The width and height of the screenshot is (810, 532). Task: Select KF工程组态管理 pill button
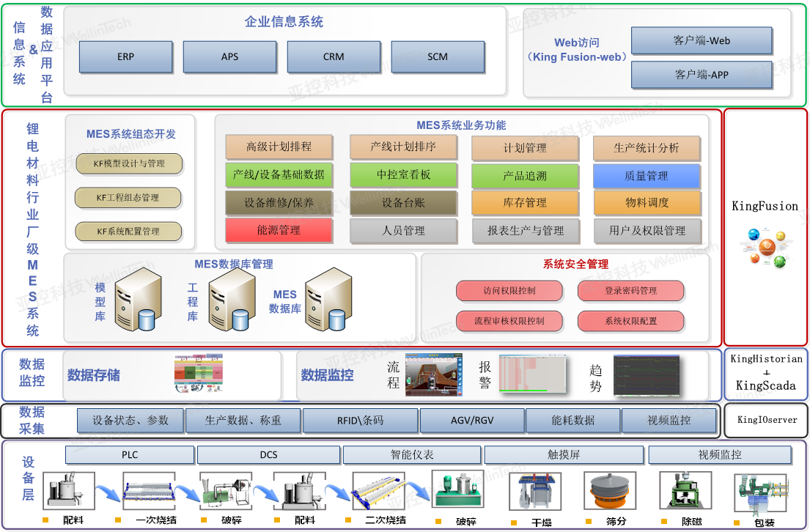[x=128, y=197]
